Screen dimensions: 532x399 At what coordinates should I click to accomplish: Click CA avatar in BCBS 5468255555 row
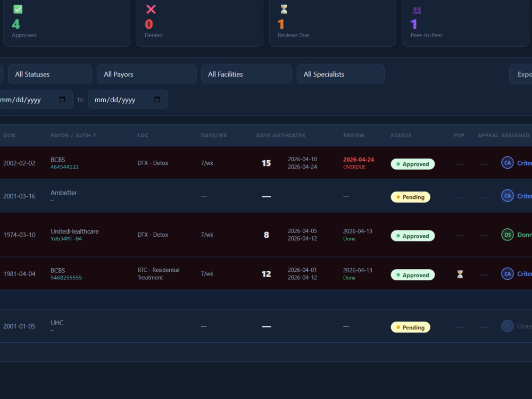coord(507,274)
